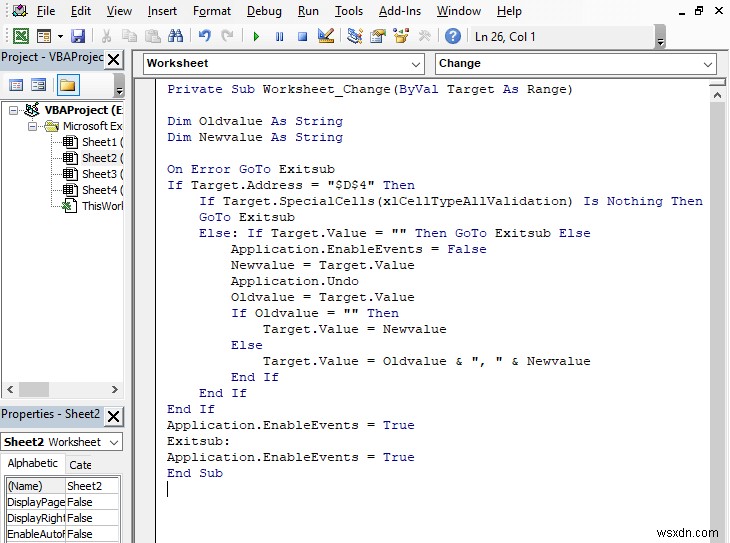This screenshot has width=730, height=543.
Task: Open the Insert UserForm dropdown arrow
Action: pos(60,36)
